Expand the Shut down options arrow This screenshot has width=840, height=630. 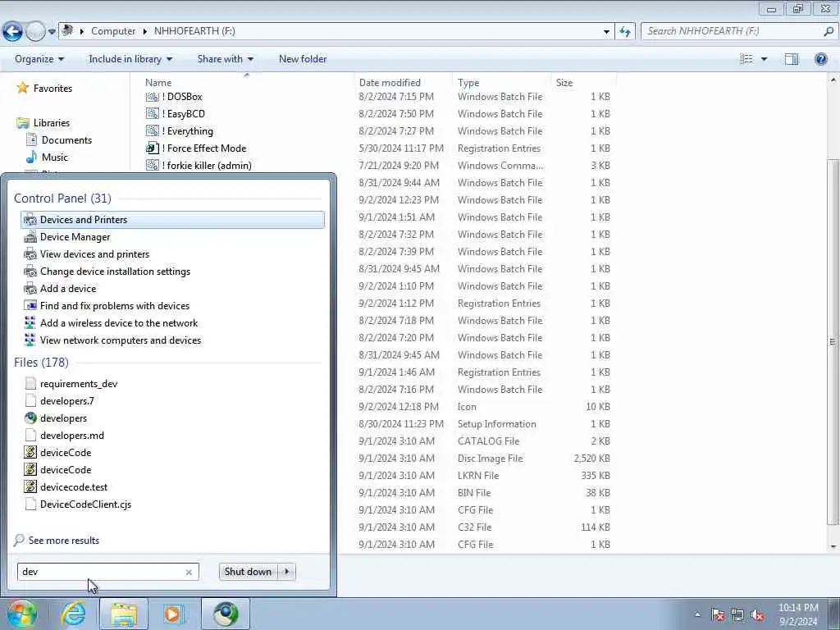(x=287, y=572)
